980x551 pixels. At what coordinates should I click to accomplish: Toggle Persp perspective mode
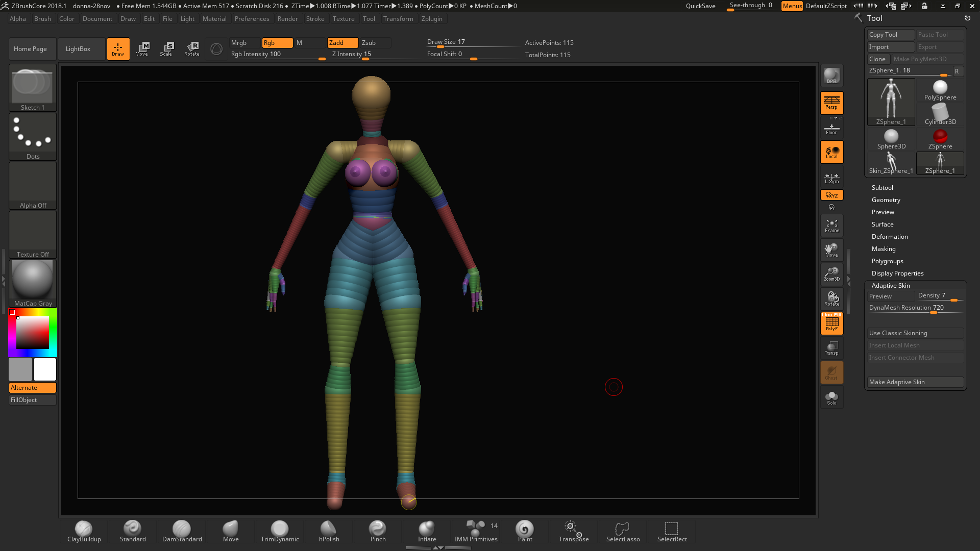(x=831, y=103)
